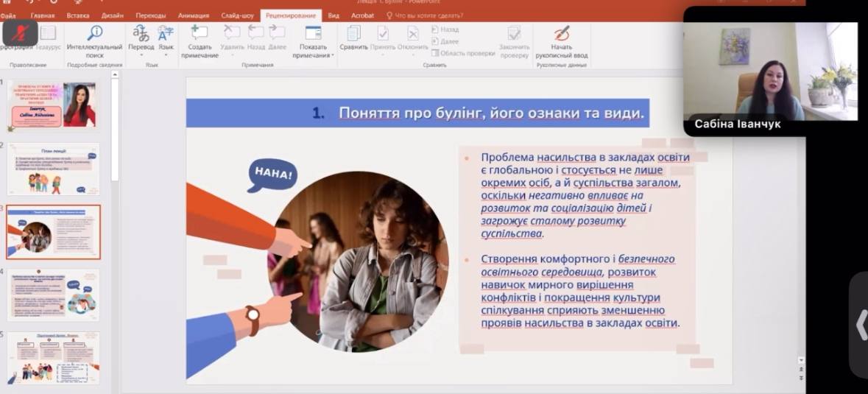This screenshot has height=394, width=868.
Task: Open the Анимация ribbon tab
Action: (194, 15)
